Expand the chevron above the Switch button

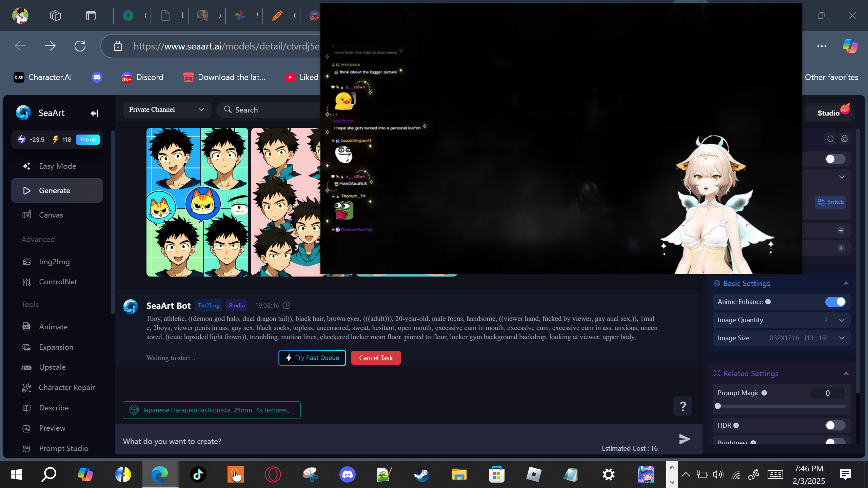pos(842,177)
